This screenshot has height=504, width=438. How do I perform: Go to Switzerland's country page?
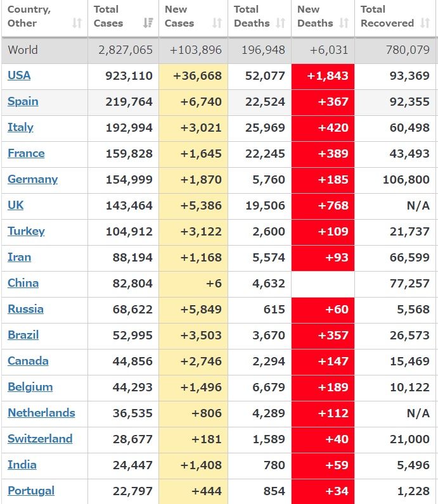(40, 439)
